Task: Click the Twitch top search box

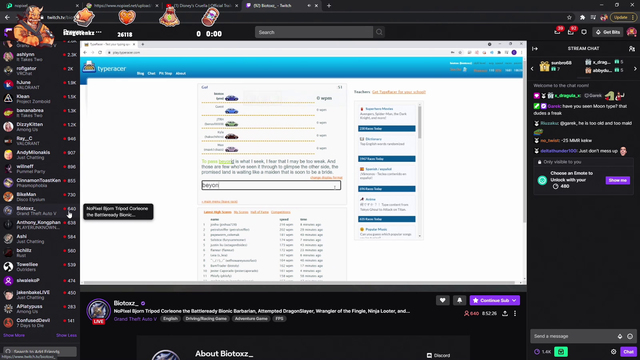Action: [314, 32]
